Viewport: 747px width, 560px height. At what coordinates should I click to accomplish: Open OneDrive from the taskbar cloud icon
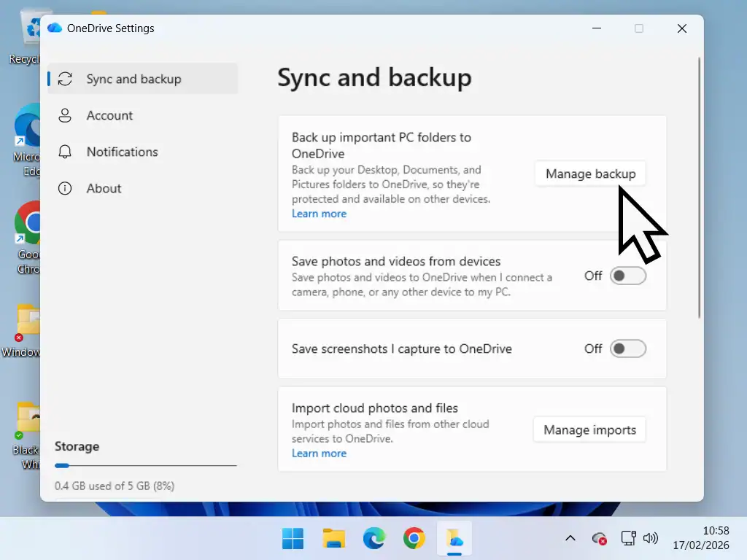coord(454,538)
